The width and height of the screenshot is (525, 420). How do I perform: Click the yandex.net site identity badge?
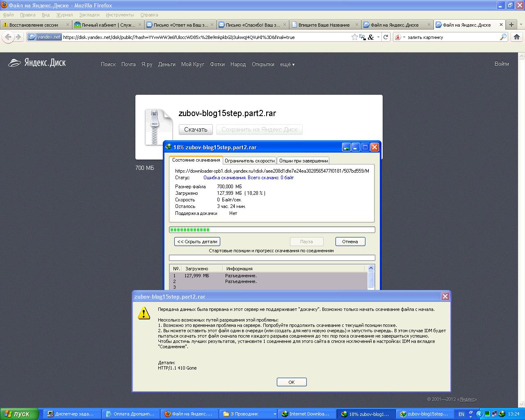[x=45, y=37]
